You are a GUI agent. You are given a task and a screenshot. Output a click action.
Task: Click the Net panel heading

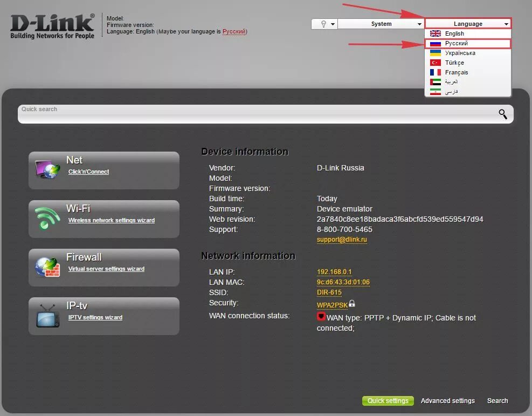(74, 160)
